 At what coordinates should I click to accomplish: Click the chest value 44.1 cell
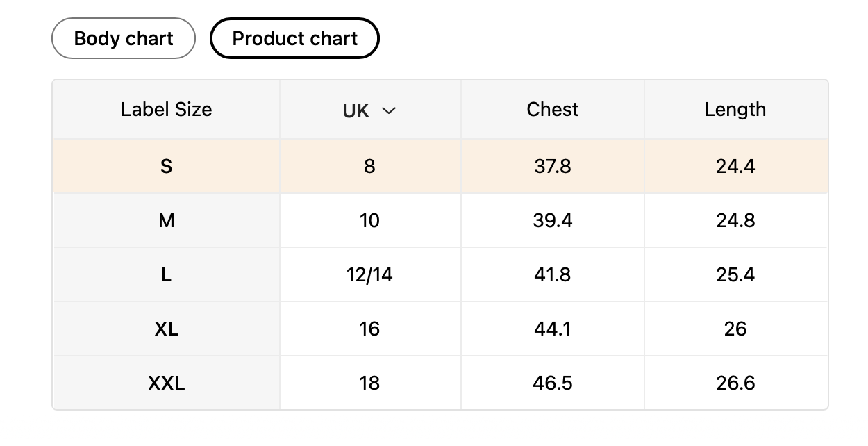tap(552, 329)
